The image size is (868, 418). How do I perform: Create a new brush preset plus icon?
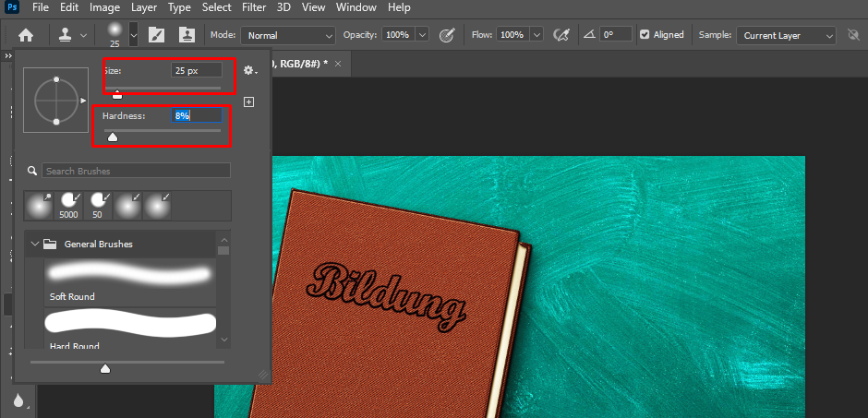click(249, 102)
